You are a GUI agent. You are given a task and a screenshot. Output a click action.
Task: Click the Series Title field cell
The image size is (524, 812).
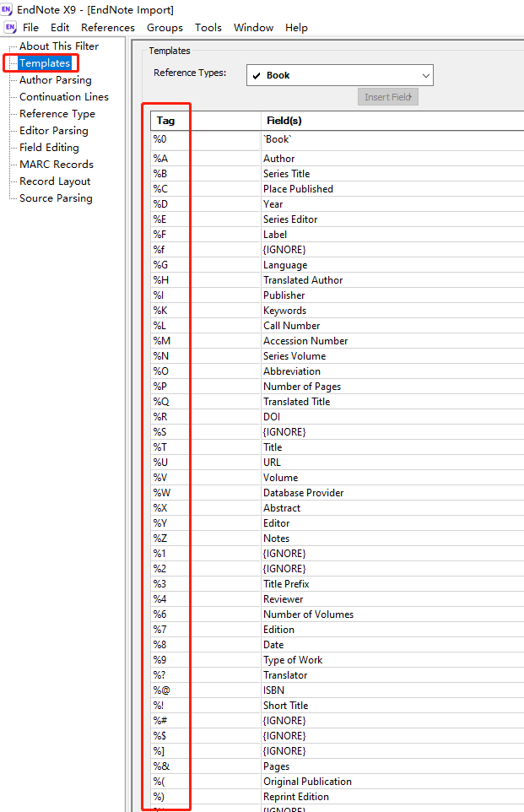[392, 174]
